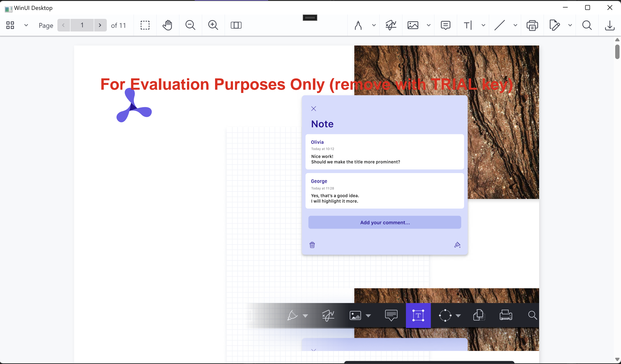Search within the document

(x=587, y=25)
